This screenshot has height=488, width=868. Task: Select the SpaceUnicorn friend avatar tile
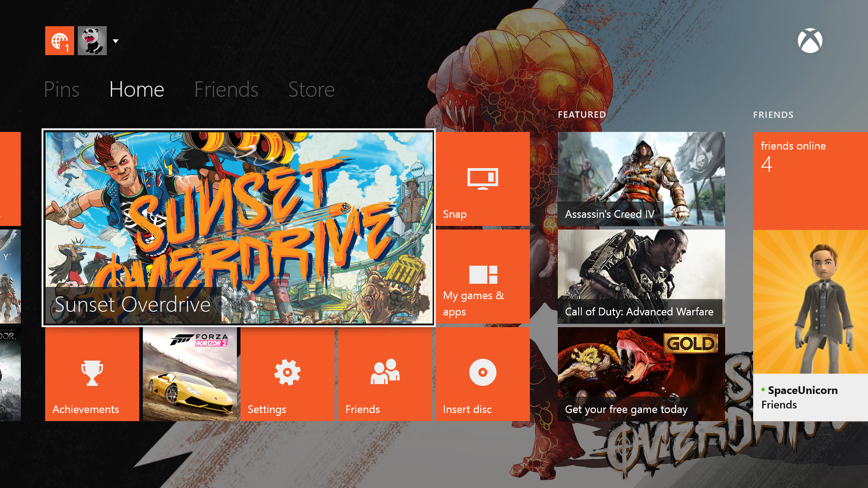[811, 302]
